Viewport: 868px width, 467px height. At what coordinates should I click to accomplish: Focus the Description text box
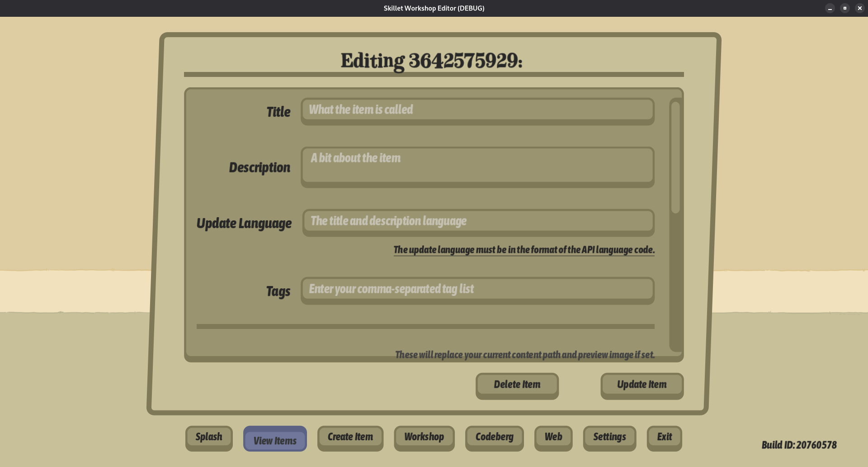pos(477,166)
